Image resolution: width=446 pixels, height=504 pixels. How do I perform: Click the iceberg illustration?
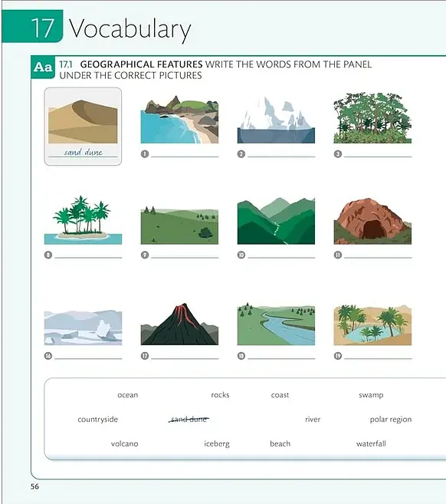click(276, 120)
